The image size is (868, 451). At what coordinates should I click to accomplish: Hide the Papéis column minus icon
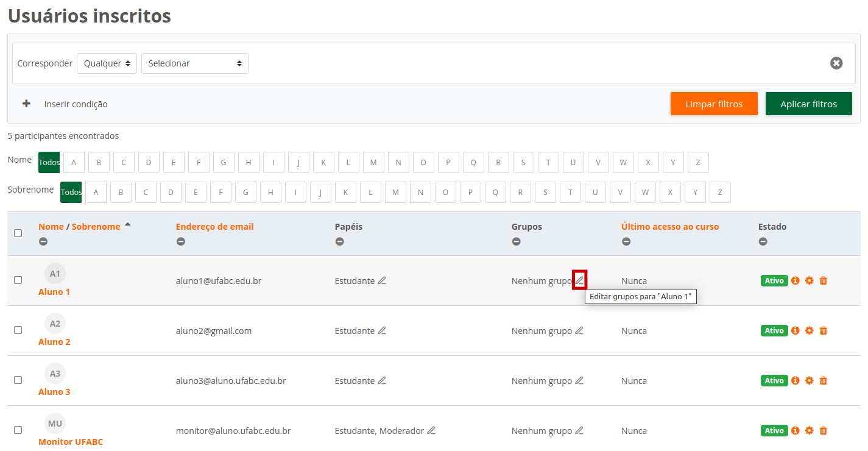(x=339, y=242)
